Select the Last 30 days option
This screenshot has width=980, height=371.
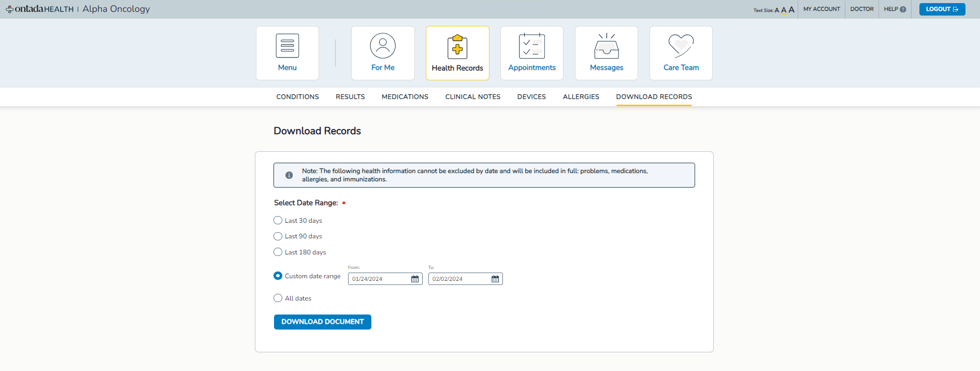[278, 220]
